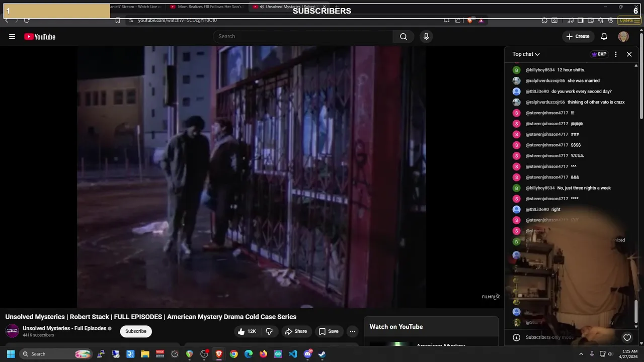Expand the Top chat dropdown
The image size is (644, 362).
pos(526,54)
